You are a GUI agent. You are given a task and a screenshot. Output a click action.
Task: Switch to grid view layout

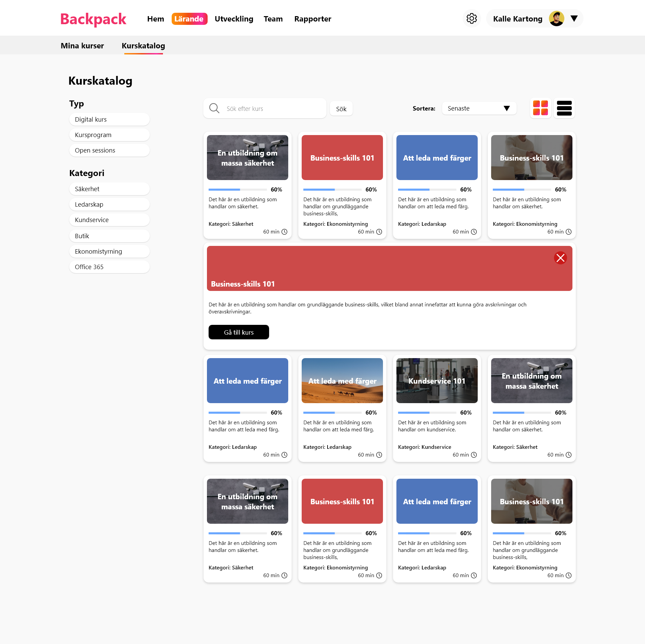(540, 108)
